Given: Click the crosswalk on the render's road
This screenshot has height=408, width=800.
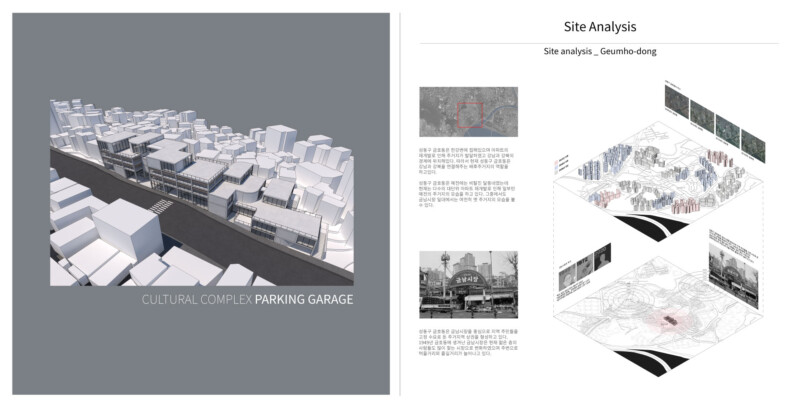Looking at the screenshot, I should (158, 204).
